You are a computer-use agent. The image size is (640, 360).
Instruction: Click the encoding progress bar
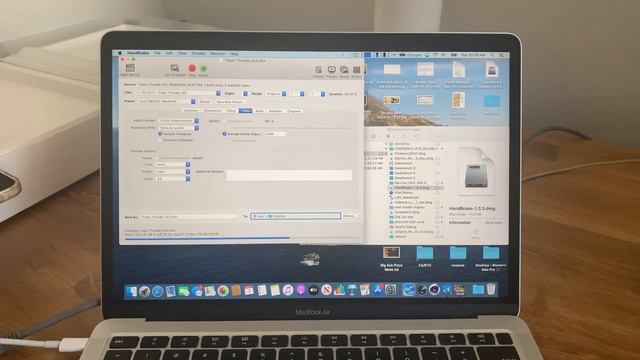coord(242,238)
